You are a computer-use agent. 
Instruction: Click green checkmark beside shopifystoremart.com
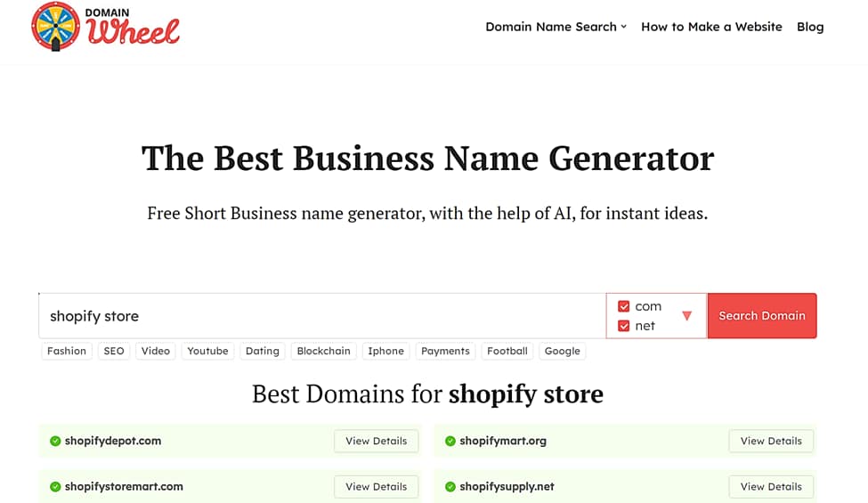tap(55, 487)
